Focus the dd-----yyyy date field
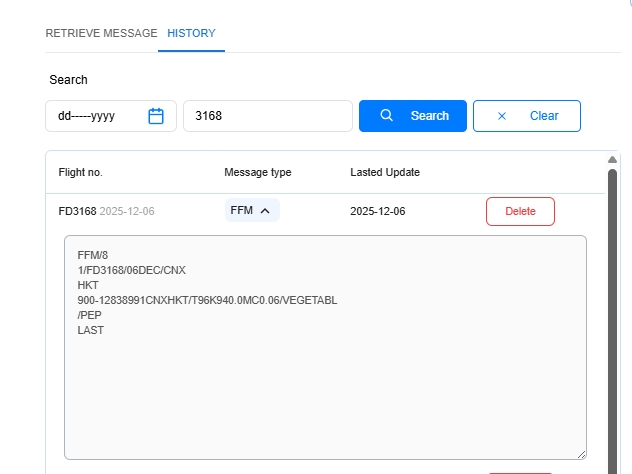The height and width of the screenshot is (474, 632). coord(95,116)
